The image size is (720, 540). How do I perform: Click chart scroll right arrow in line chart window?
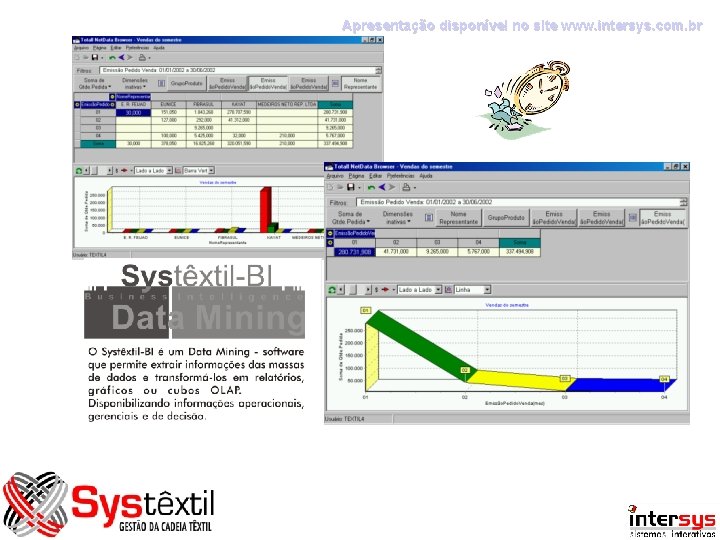click(x=368, y=290)
